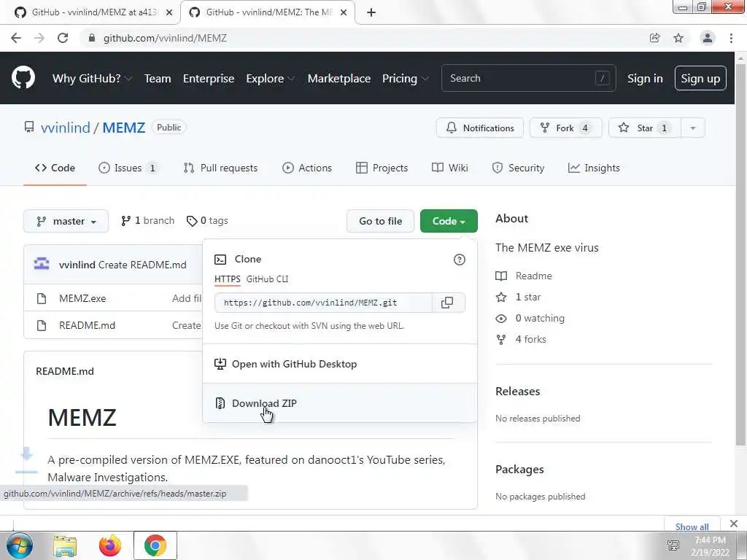Click the Enterprise header link
This screenshot has height=560, width=747.
click(x=208, y=79)
